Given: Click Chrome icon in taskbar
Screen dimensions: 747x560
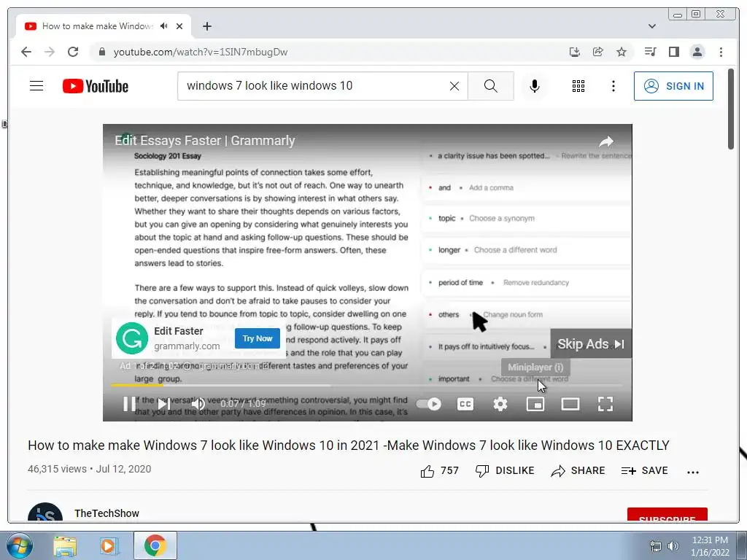Looking at the screenshot, I should point(155,545).
